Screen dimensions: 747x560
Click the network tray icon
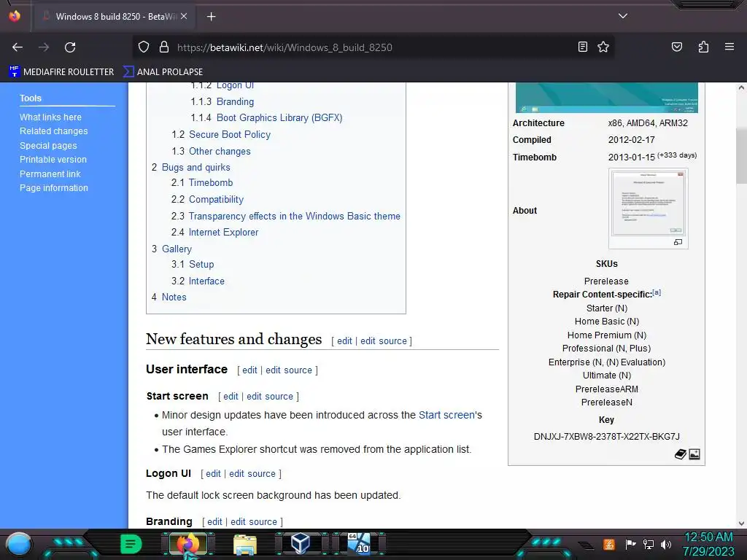[x=648, y=544]
